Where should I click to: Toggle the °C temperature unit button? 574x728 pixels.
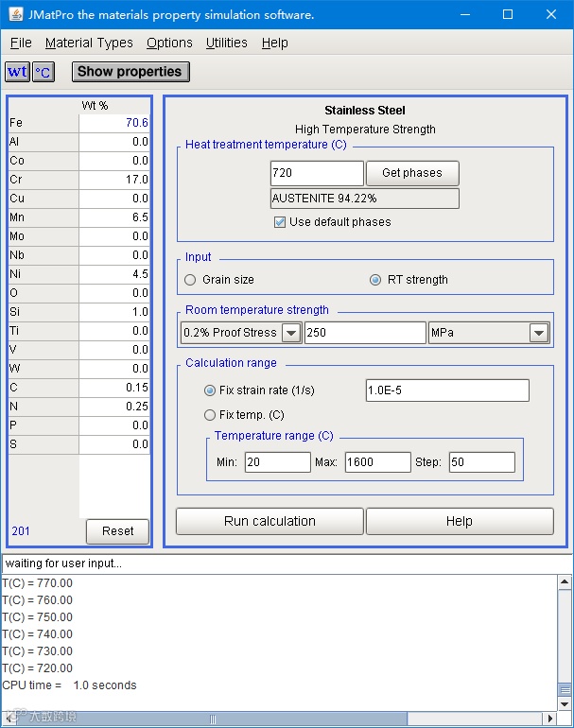coord(43,72)
